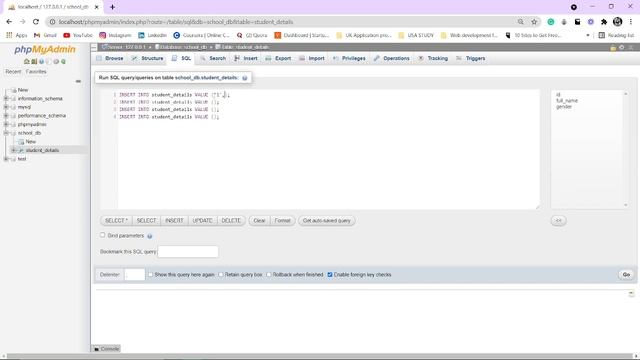Open the Tracking tab
Viewport: 640px width, 360px height.
click(x=433, y=58)
